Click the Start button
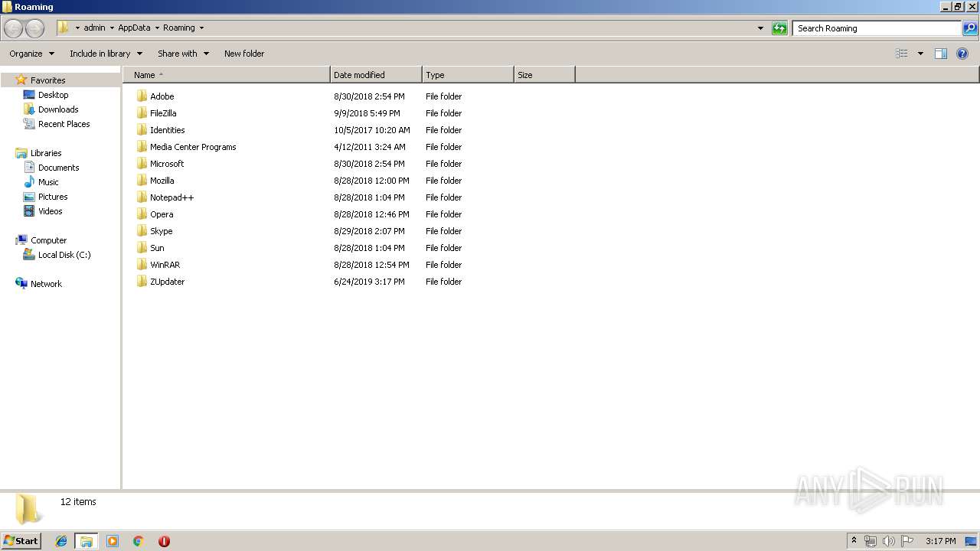This screenshot has width=980, height=551. [21, 541]
